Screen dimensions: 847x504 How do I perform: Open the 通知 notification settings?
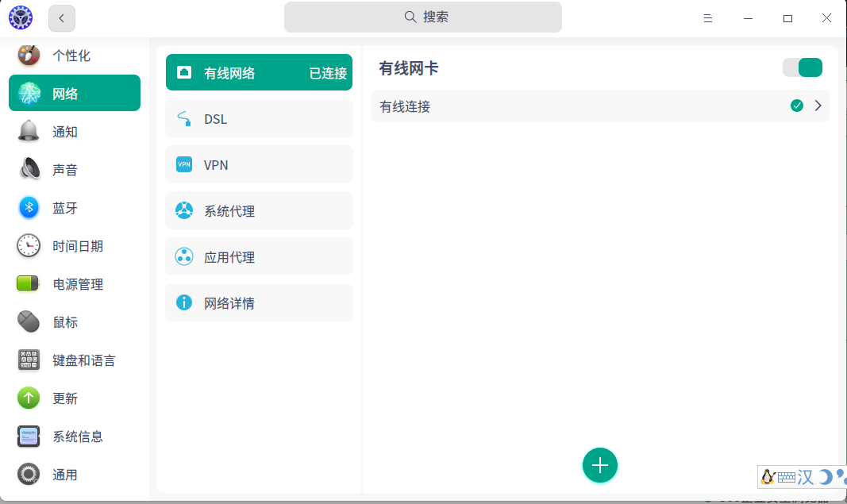[75, 131]
